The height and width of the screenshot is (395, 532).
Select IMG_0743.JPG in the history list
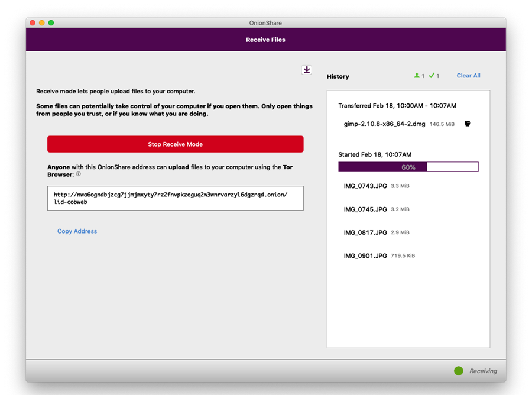(x=365, y=186)
